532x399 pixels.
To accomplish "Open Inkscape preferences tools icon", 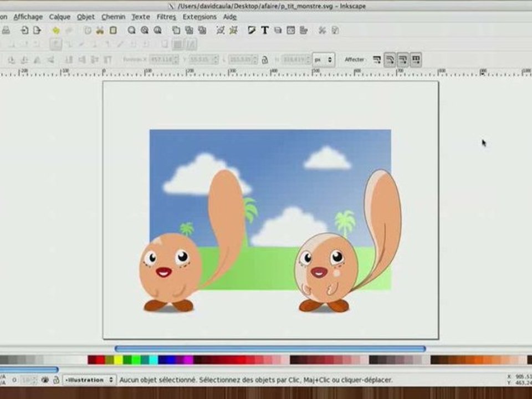I will (x=322, y=30).
